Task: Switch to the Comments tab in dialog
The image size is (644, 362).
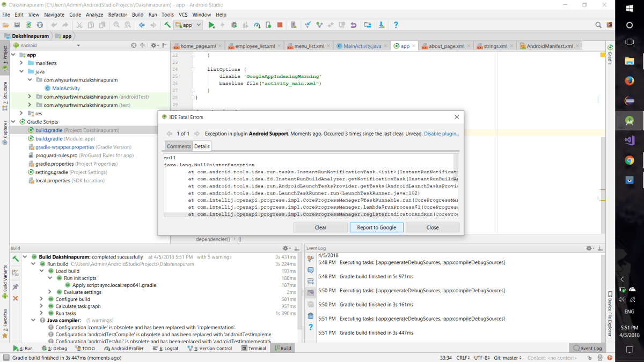Action: (x=179, y=146)
